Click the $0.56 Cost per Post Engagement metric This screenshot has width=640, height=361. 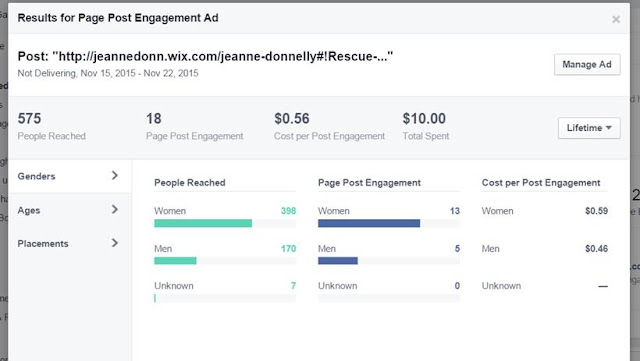click(329, 126)
